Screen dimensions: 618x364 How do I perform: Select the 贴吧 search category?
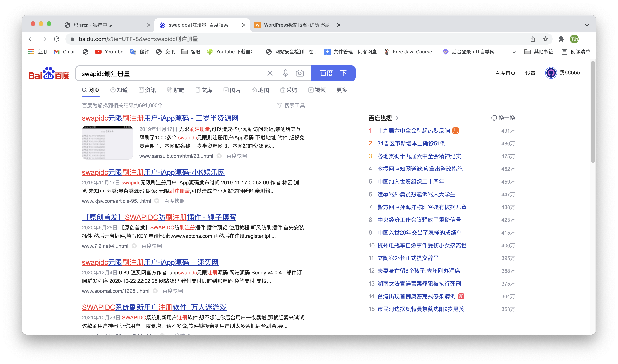pos(176,90)
